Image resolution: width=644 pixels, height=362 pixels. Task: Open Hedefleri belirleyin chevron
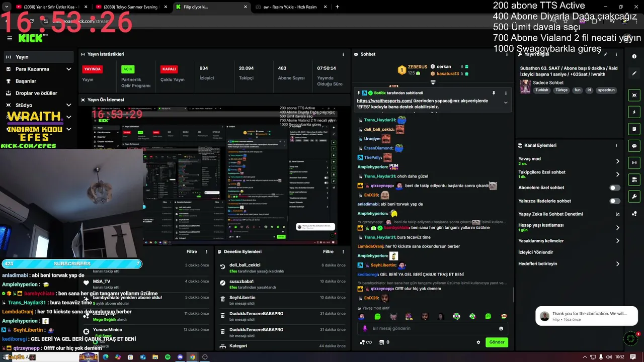pyautogui.click(x=618, y=263)
